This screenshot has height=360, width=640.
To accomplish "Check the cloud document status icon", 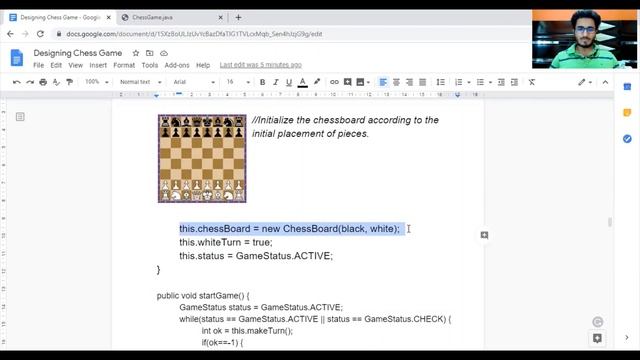I will 164,53.
